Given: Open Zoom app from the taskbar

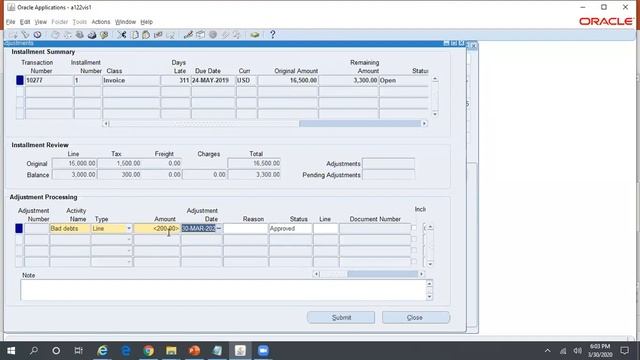Looking at the screenshot, I should click(x=263, y=350).
